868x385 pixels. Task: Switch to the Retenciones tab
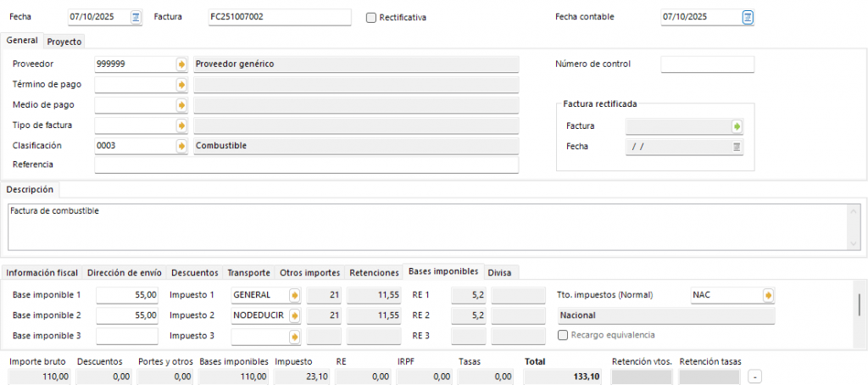pos(374,272)
